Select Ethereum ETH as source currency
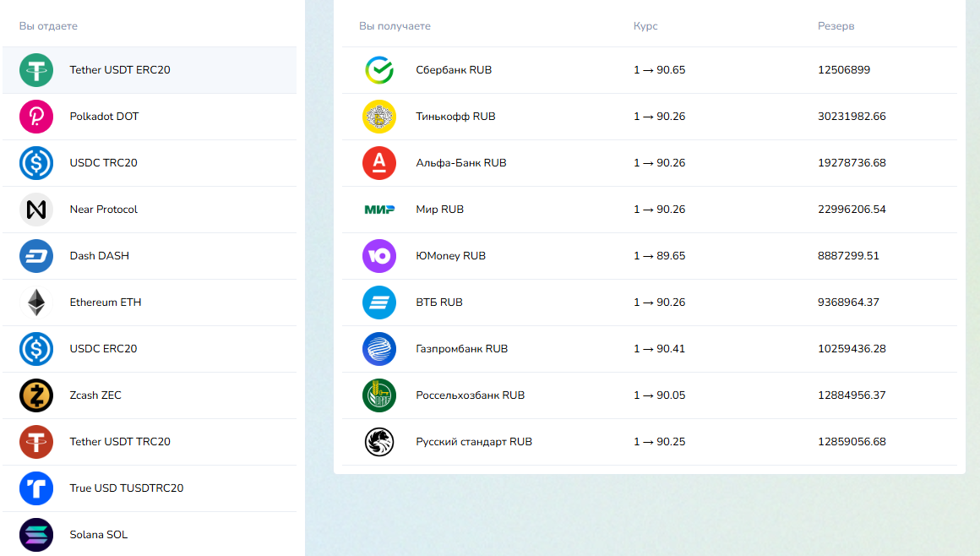This screenshot has width=980, height=556. (150, 302)
